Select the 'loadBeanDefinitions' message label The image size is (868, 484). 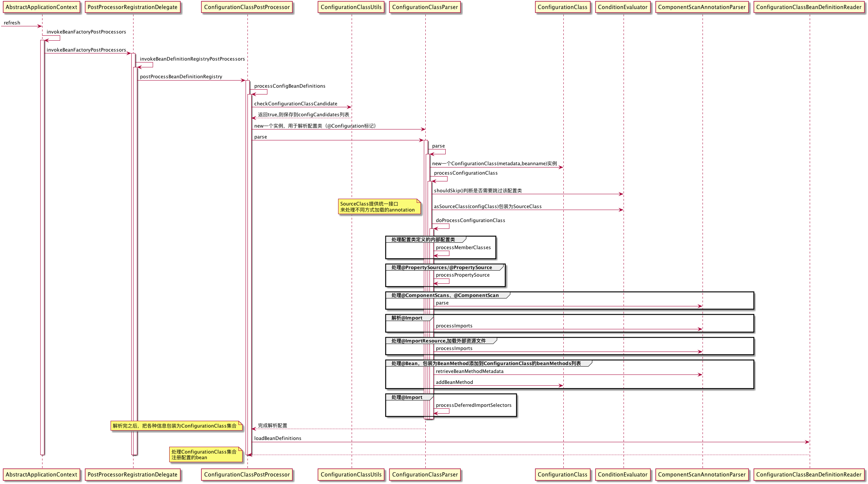click(278, 438)
